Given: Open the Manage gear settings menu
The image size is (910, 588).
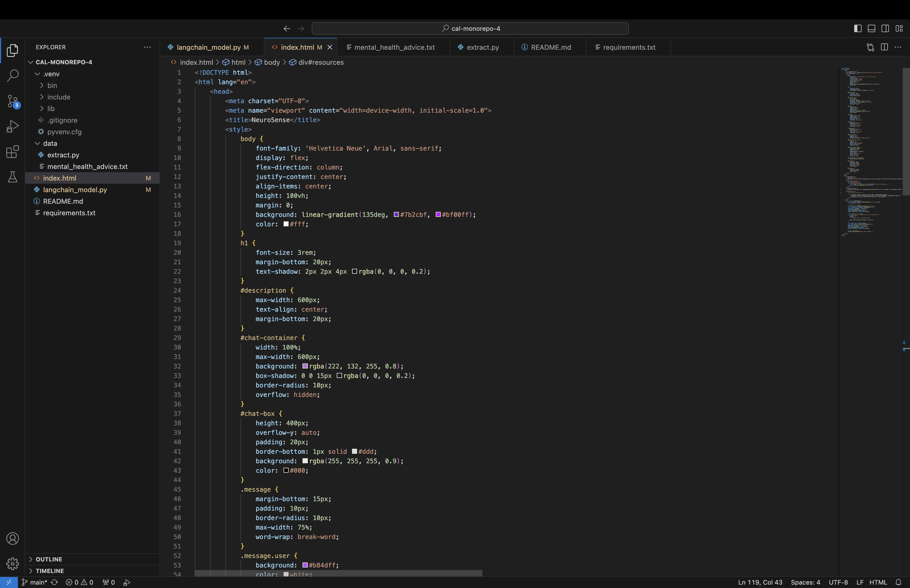Looking at the screenshot, I should [13, 564].
